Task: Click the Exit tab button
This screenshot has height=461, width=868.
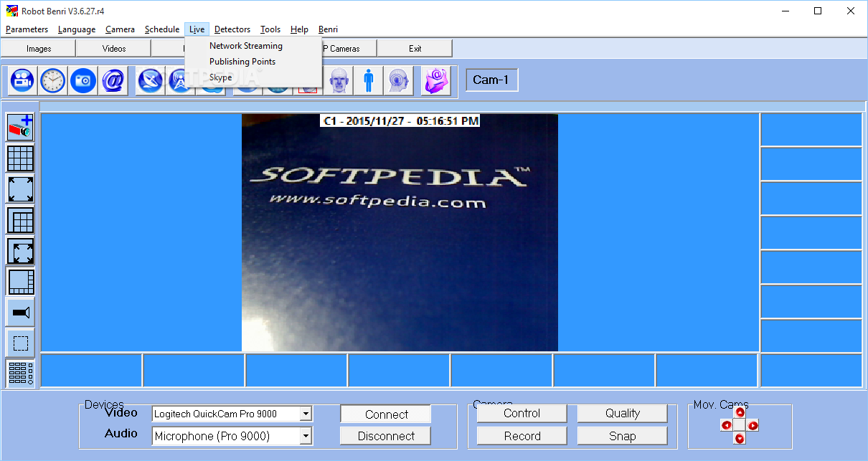Action: (415, 49)
